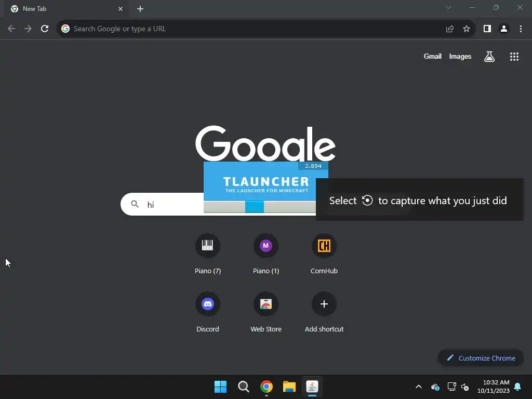Click the Google logo icon in address bar

coord(65,29)
